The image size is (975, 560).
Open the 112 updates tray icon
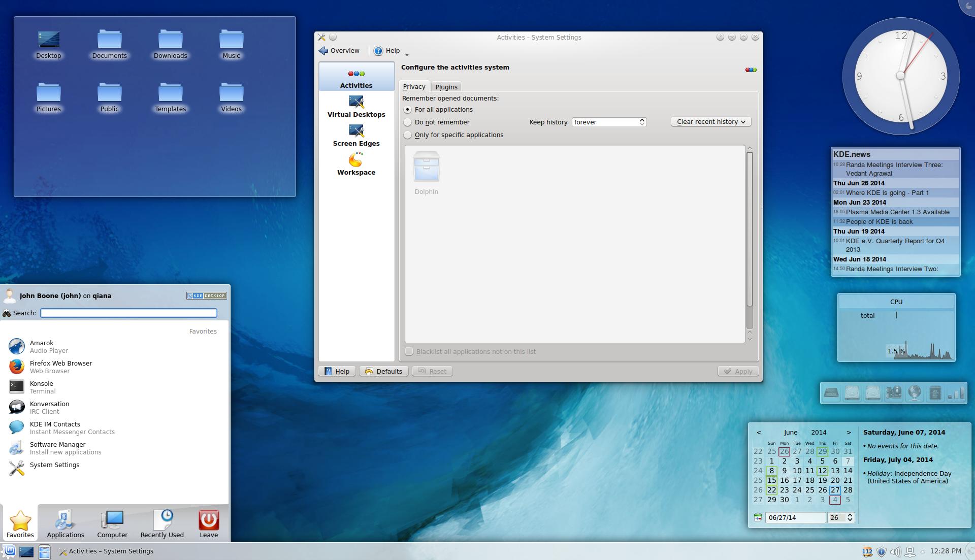click(x=867, y=551)
